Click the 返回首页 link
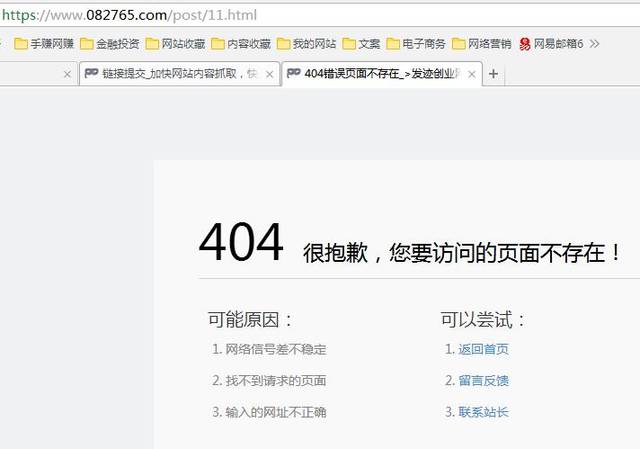Viewport: 640px width, 449px height. pyautogui.click(x=483, y=349)
